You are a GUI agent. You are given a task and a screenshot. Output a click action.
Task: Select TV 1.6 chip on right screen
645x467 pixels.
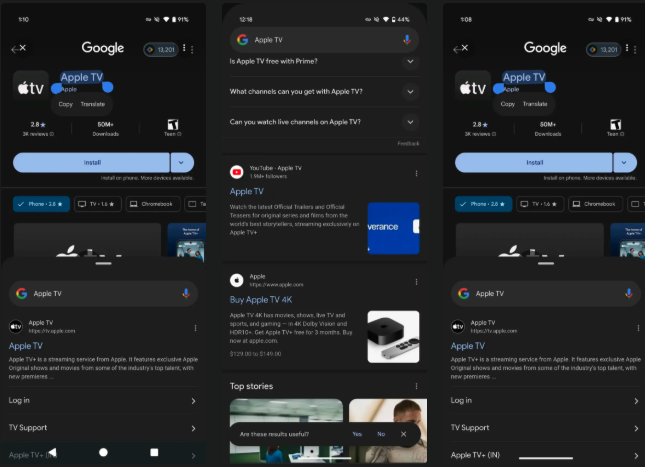540,204
